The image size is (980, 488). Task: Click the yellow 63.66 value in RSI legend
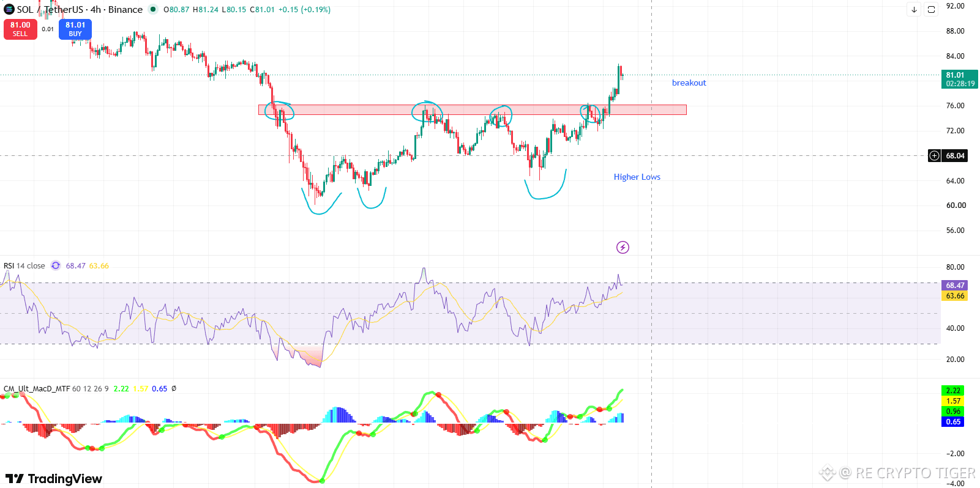coord(99,265)
